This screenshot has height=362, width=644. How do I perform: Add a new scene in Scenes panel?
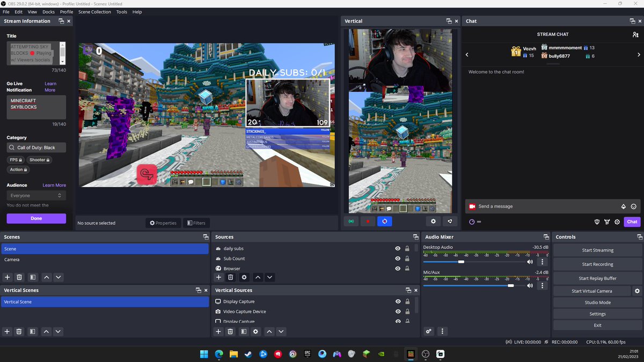tap(8, 277)
